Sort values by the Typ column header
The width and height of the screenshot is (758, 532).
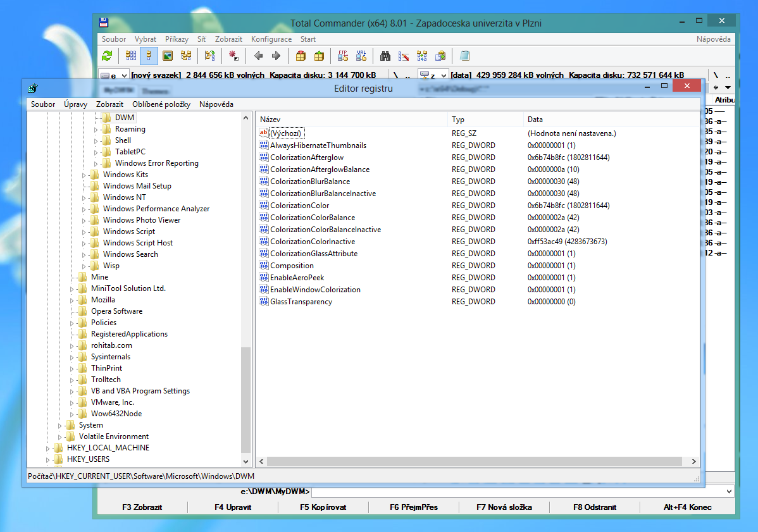(485, 120)
